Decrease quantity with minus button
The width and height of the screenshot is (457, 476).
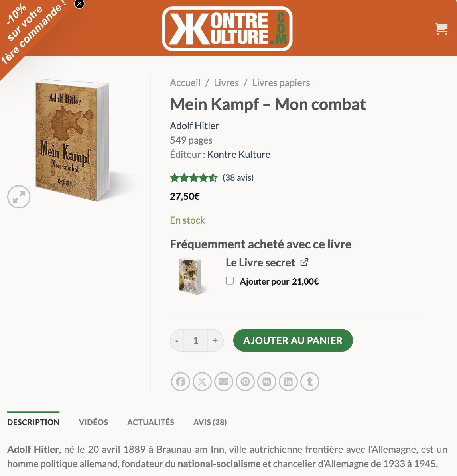(177, 340)
